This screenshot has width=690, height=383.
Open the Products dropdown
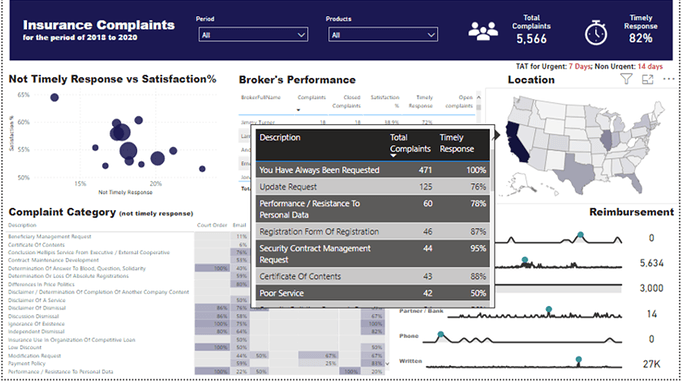pyautogui.click(x=383, y=35)
